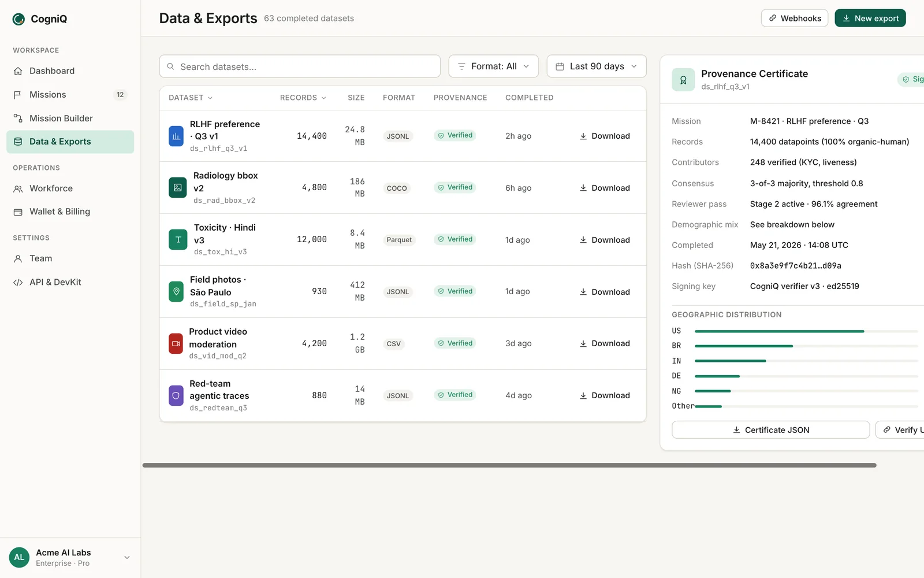Click the Webhooks button
The height and width of the screenshot is (578, 924).
coord(795,18)
